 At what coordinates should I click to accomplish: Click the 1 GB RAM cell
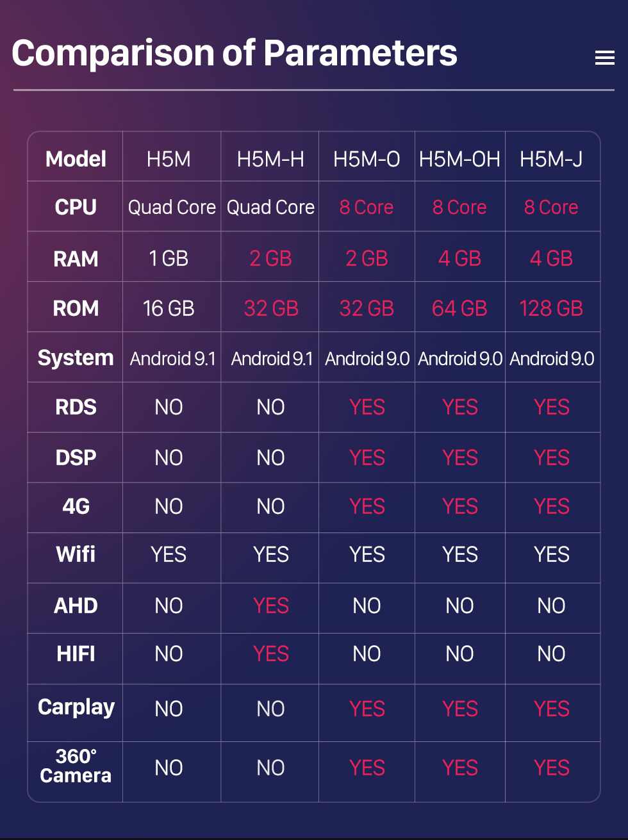[x=169, y=258]
